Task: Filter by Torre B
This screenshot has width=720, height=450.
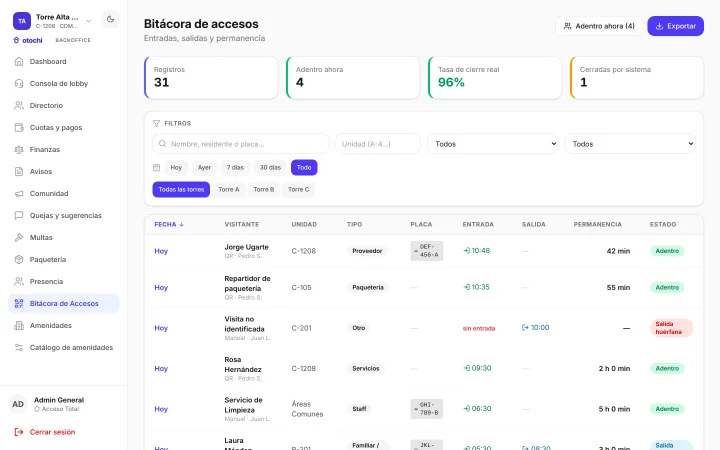Action: tap(264, 190)
